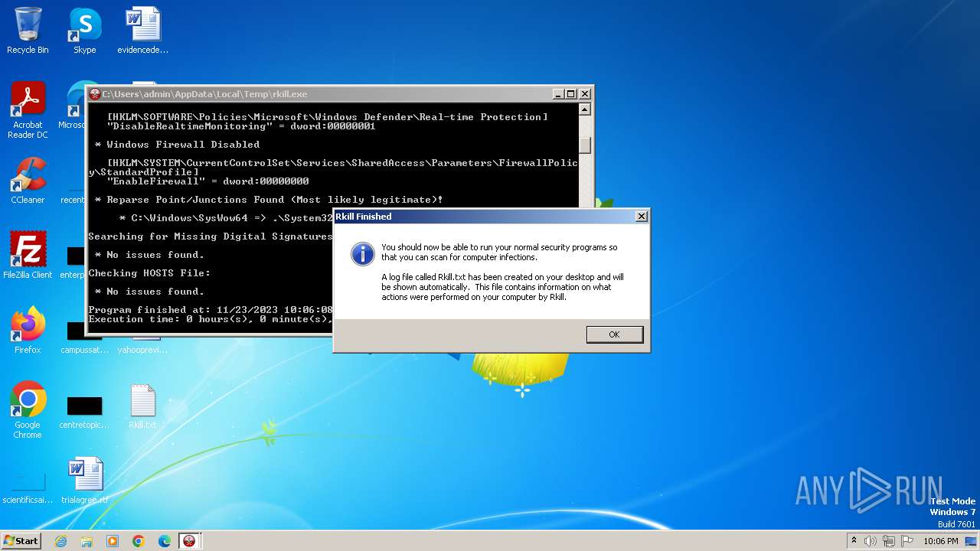The width and height of the screenshot is (980, 551).
Task: Click 'DisableRealtimeMonitoring' registry line
Action: tap(241, 126)
